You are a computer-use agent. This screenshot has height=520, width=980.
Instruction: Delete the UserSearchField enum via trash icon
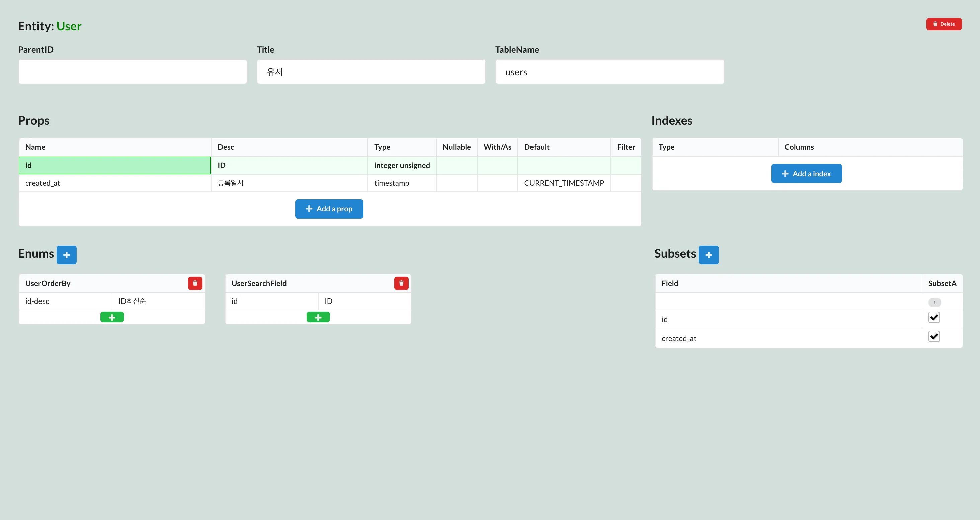tap(401, 283)
